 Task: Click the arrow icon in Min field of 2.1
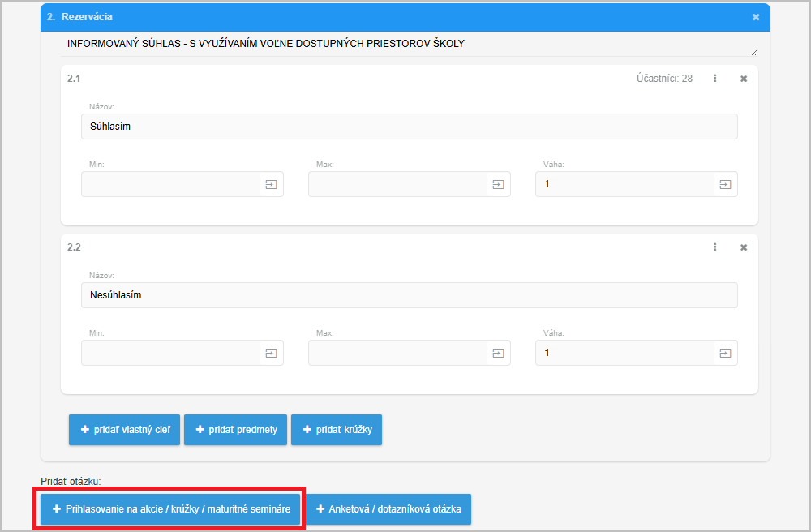point(271,184)
